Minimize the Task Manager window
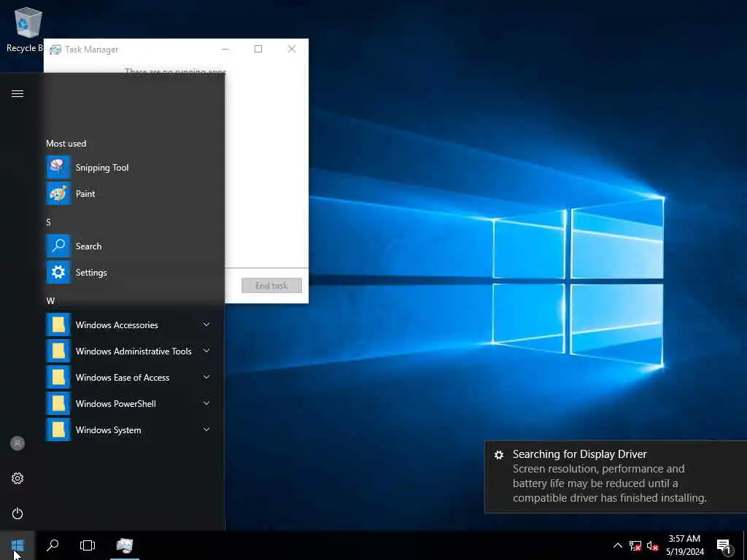This screenshot has width=747, height=560. pyautogui.click(x=225, y=49)
